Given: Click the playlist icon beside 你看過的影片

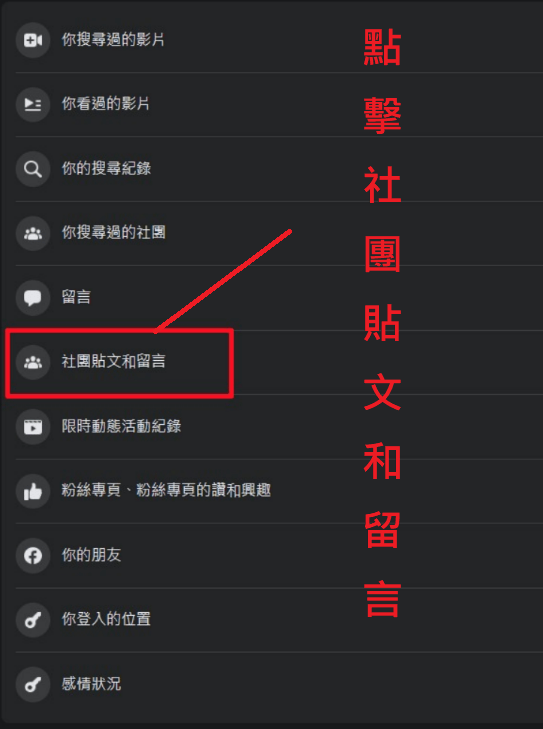Looking at the screenshot, I should [33, 104].
